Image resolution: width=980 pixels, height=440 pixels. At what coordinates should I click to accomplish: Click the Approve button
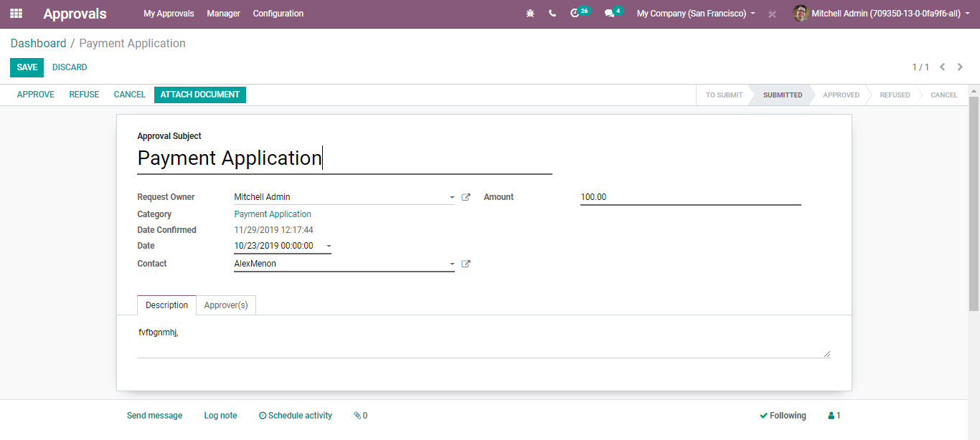click(36, 95)
